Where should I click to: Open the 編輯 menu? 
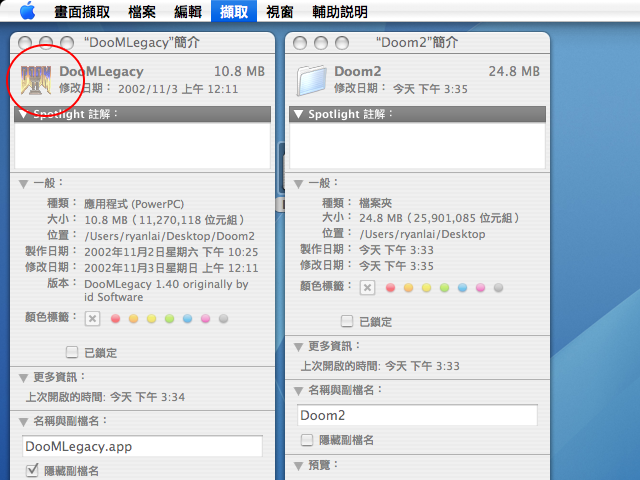pos(188,11)
